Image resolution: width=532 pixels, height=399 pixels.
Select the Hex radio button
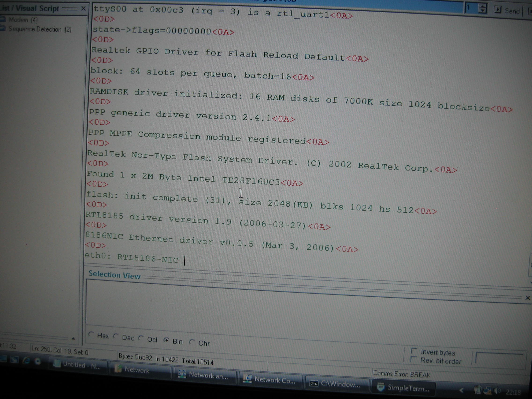(91, 334)
